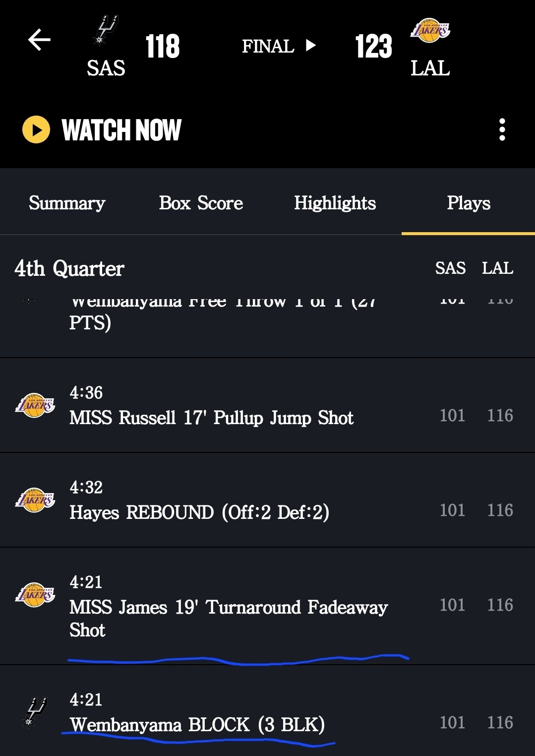Open the Box Score tab

click(201, 203)
